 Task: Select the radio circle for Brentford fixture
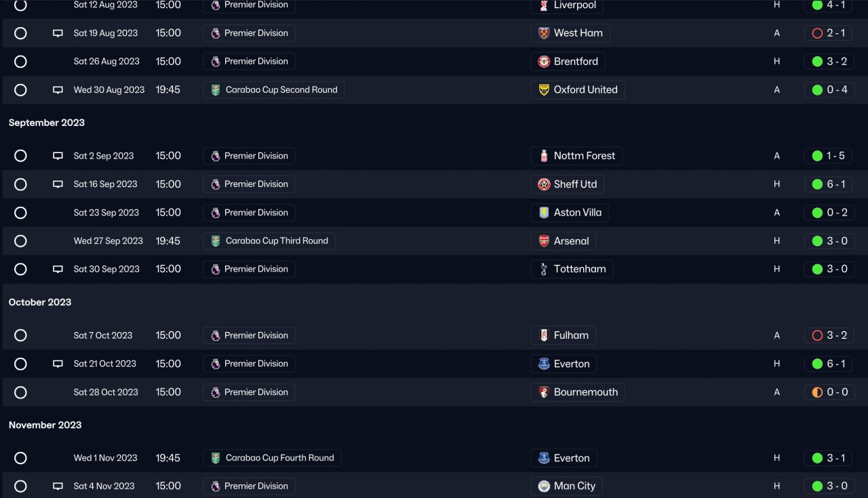[x=20, y=62]
